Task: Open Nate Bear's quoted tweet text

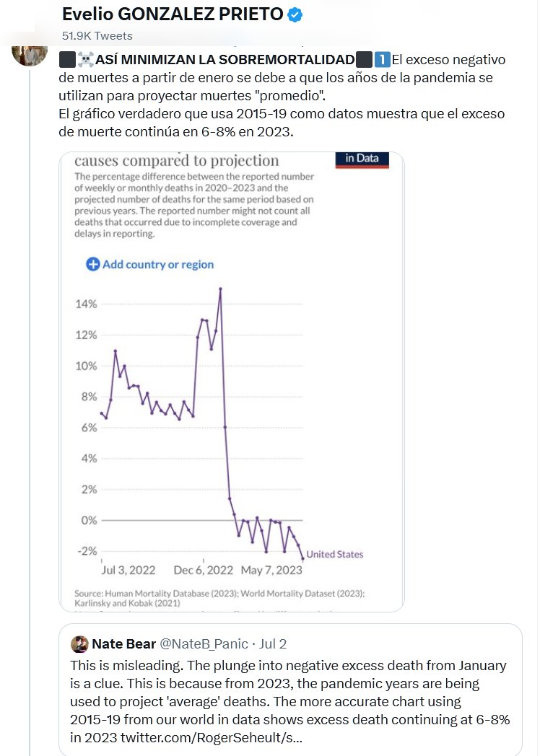Action: (289, 692)
